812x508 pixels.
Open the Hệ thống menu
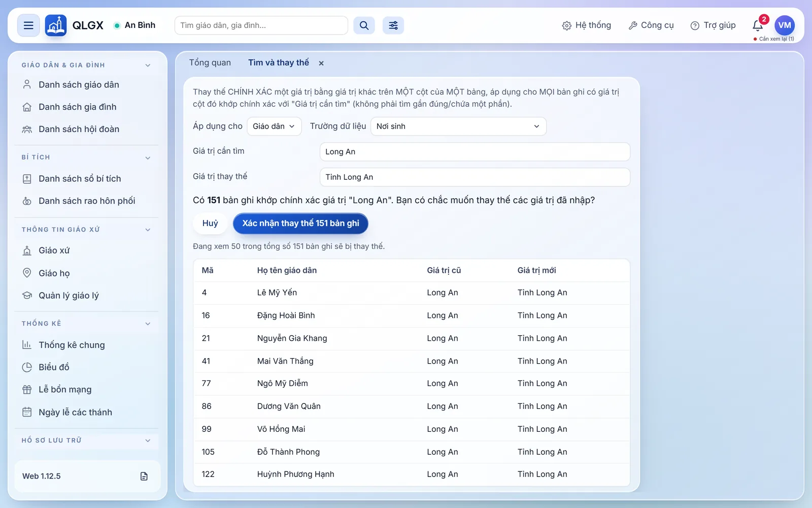coord(587,25)
